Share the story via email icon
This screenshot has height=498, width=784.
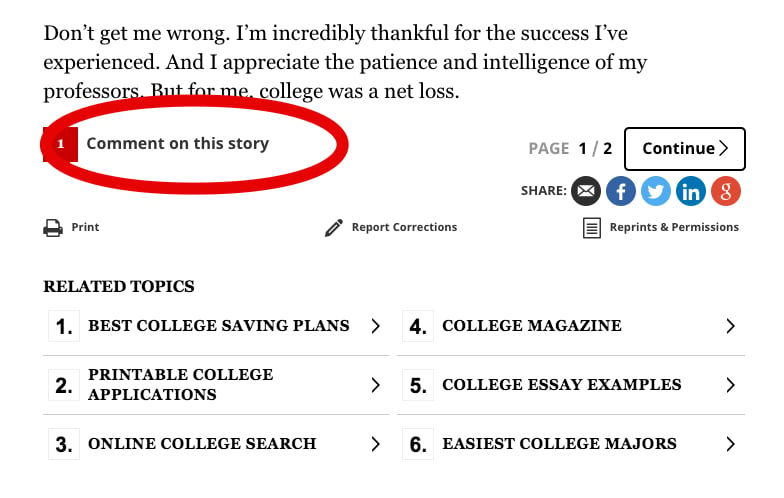click(x=586, y=191)
